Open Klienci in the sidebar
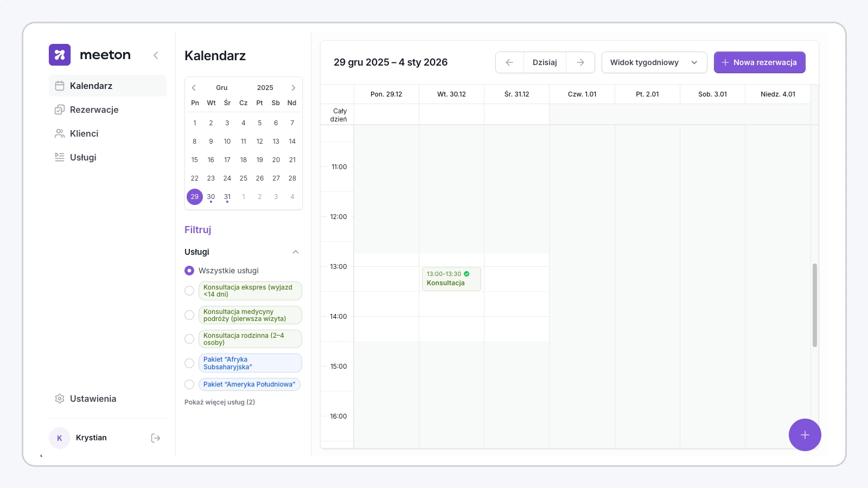This screenshot has height=488, width=868. [x=84, y=133]
